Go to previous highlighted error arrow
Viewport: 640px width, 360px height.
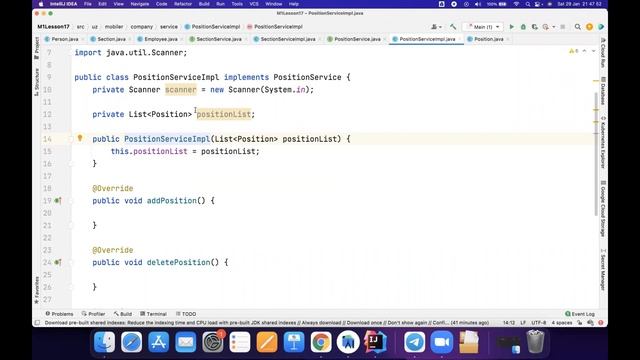[x=584, y=51]
